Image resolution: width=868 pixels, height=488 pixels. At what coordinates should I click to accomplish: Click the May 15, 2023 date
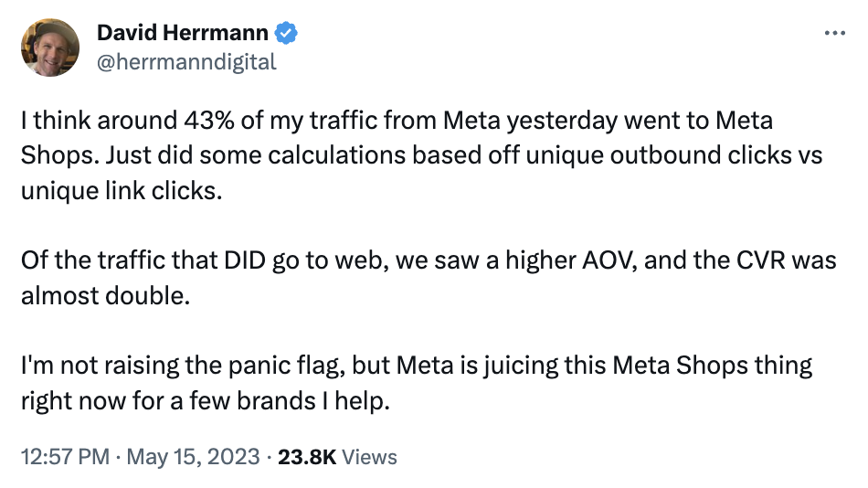[x=193, y=457]
